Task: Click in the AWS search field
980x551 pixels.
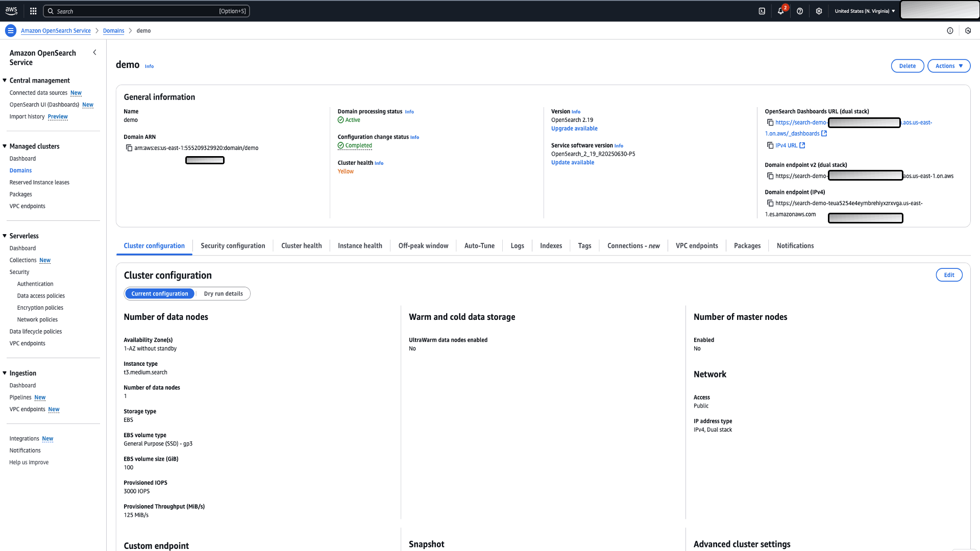Action: [145, 11]
